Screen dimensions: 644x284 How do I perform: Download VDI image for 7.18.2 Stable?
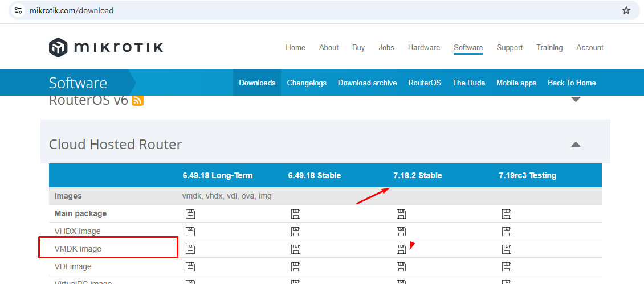pyautogui.click(x=401, y=266)
